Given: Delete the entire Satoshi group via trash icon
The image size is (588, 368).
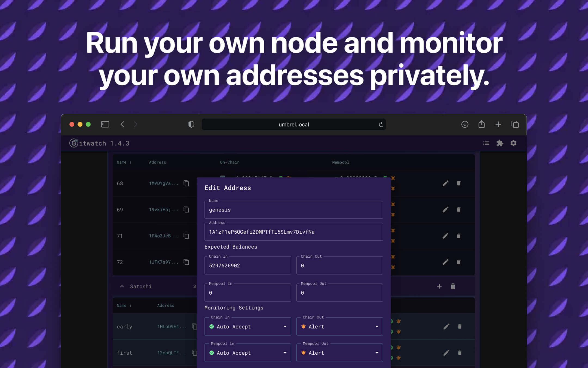Looking at the screenshot, I should [453, 286].
